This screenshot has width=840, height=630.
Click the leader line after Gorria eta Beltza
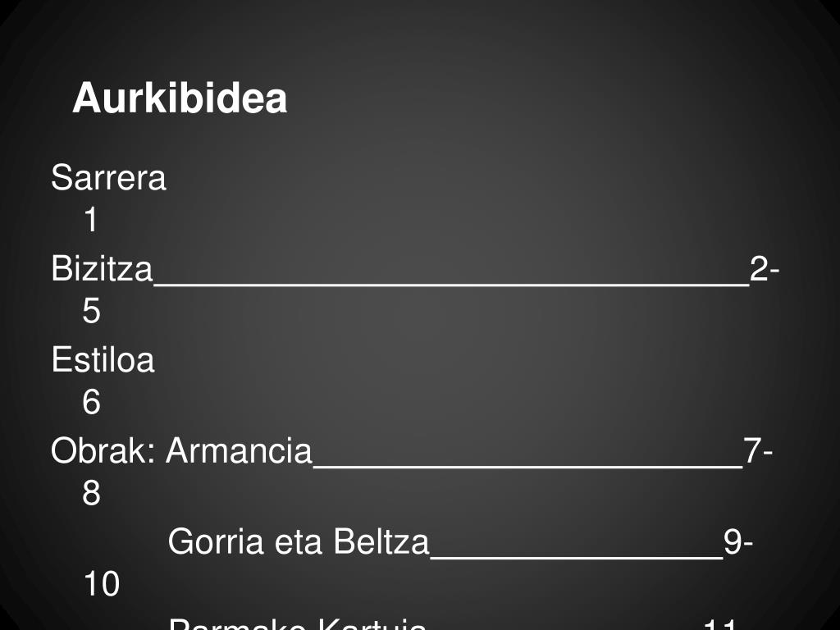pos(577,558)
